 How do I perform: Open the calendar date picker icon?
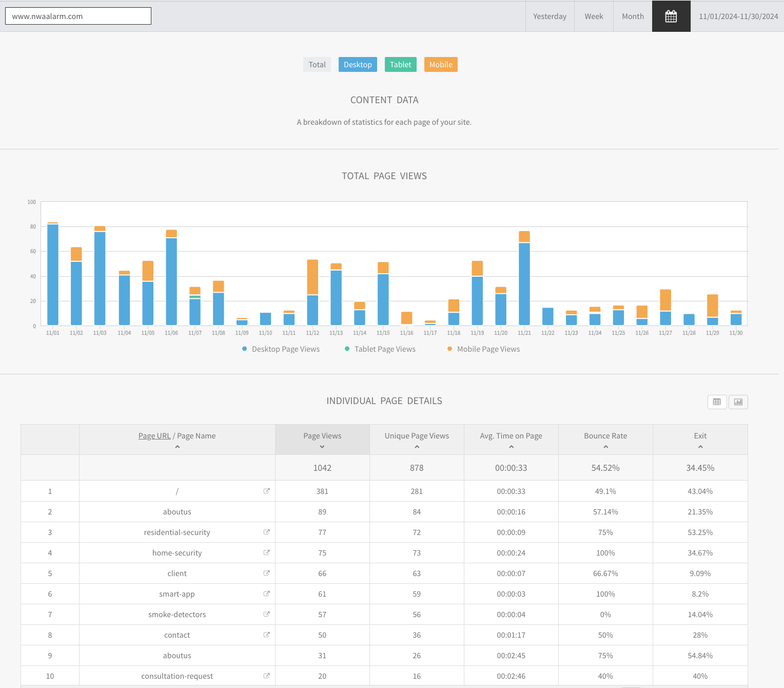tap(671, 16)
